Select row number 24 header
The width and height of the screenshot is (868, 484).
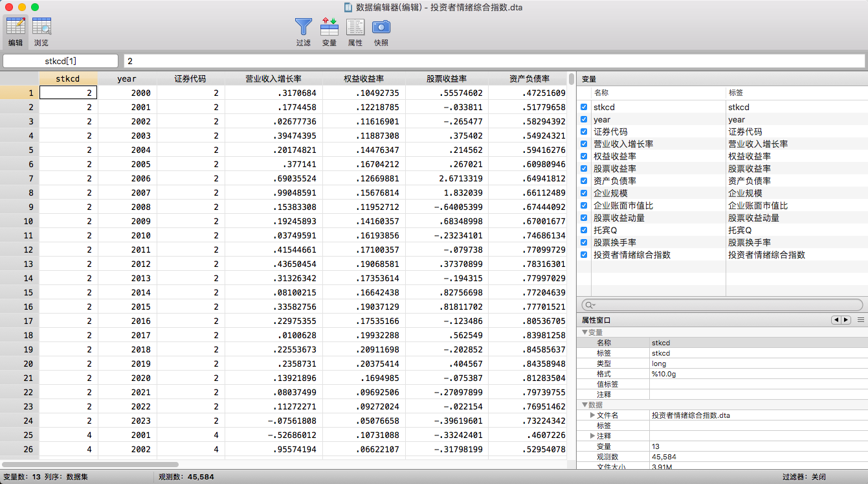[x=19, y=421]
